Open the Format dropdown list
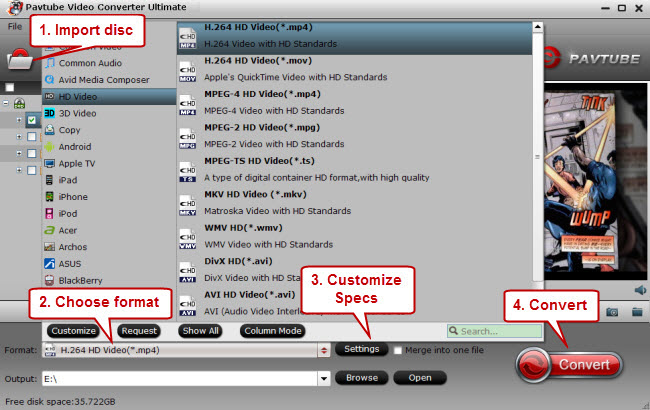650x410 pixels. coord(324,350)
